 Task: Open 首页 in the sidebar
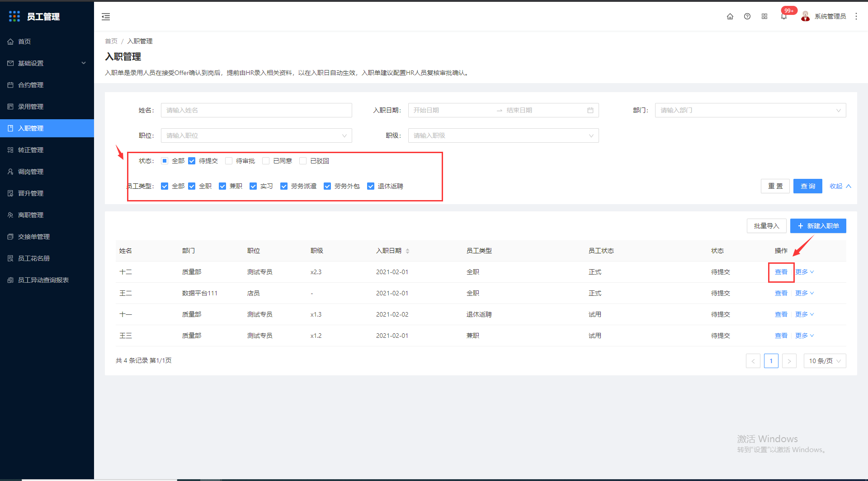[47, 42]
